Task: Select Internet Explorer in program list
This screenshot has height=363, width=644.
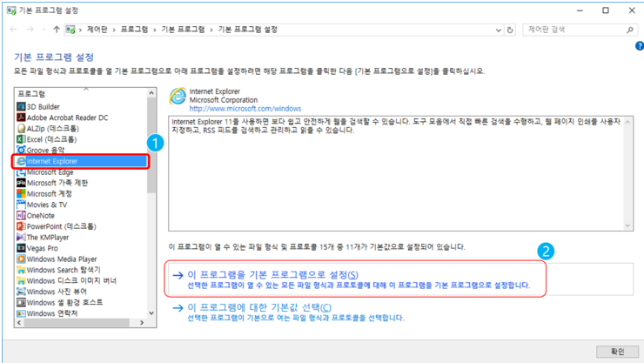Action: [x=81, y=161]
